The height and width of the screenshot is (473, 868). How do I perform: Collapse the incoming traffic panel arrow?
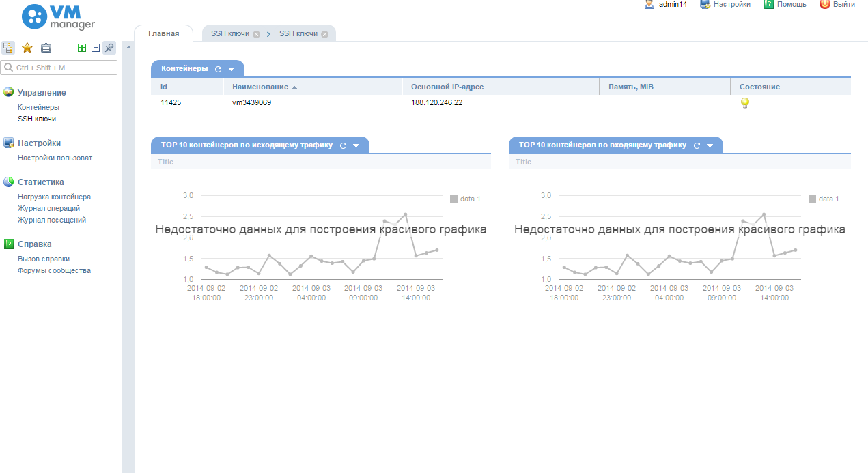pos(710,145)
